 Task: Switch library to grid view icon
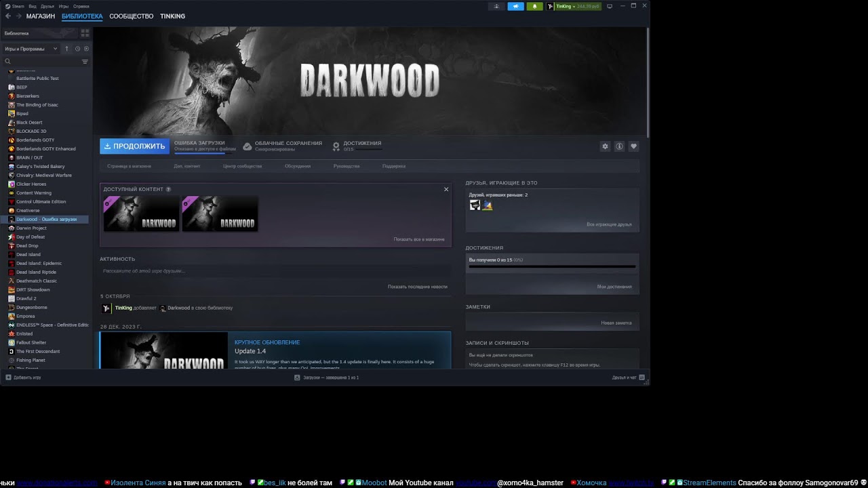pos(85,33)
